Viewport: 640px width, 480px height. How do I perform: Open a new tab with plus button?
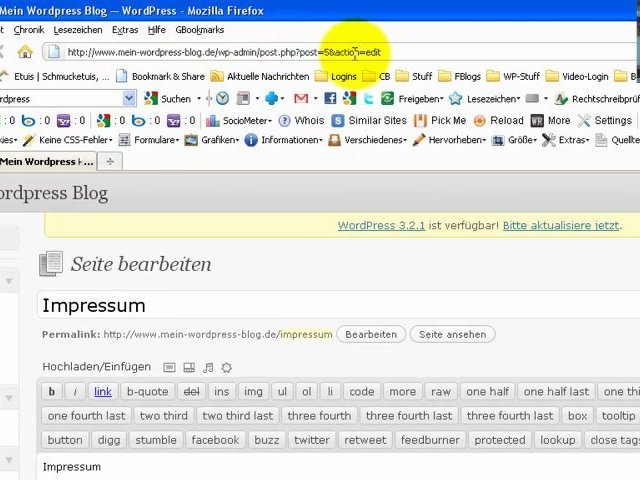(x=110, y=161)
